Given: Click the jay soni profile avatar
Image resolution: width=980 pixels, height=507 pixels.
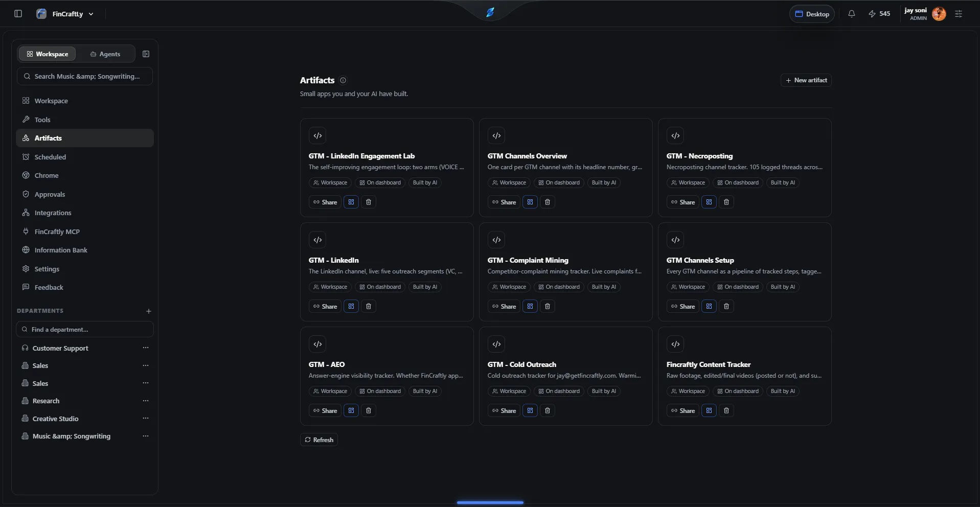Looking at the screenshot, I should (x=939, y=14).
